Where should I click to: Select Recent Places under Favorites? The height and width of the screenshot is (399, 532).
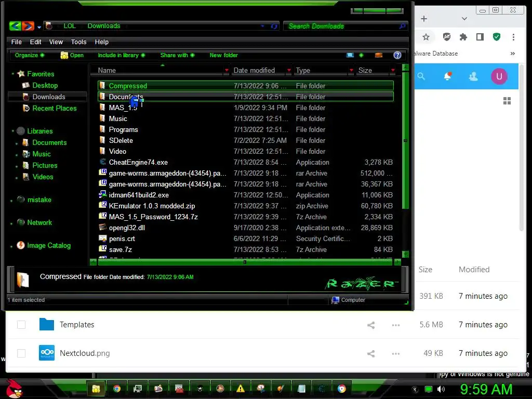click(50, 108)
